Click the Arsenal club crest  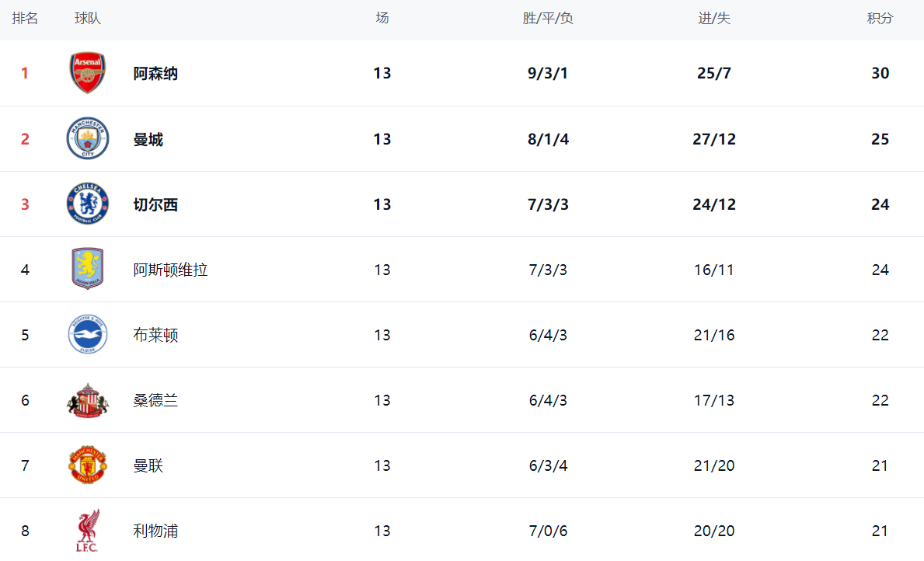(x=87, y=74)
